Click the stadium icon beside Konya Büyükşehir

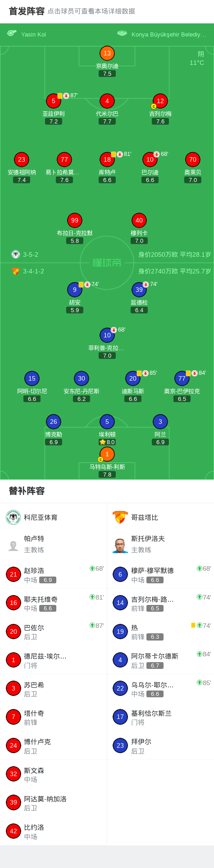(122, 33)
